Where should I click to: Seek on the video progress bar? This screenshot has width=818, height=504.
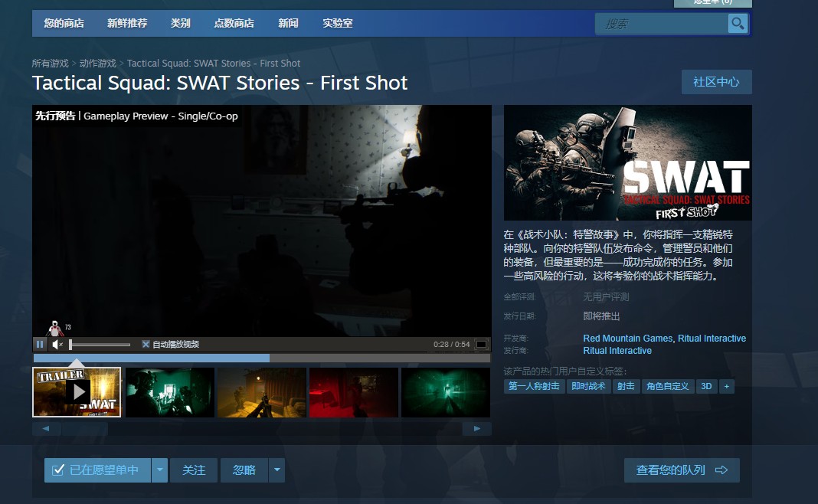[262, 358]
